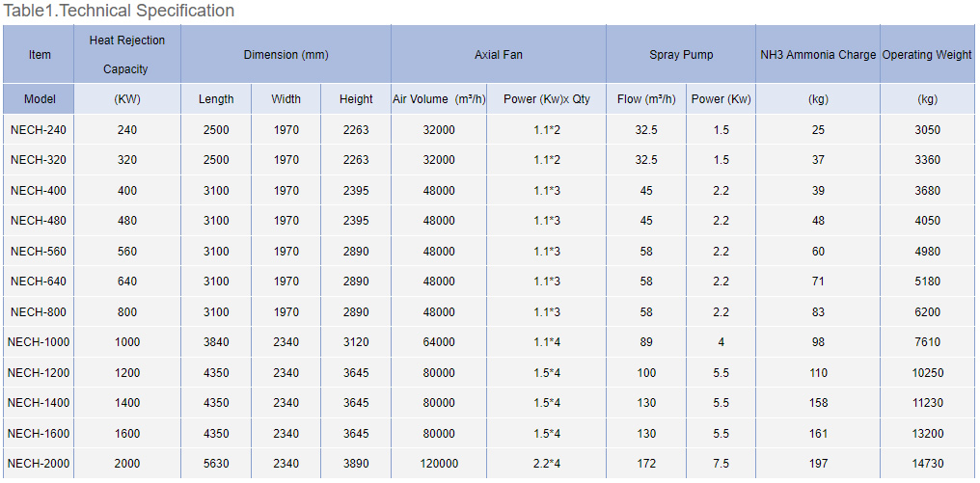Click the 2.2*4 fan power cell

click(547, 464)
